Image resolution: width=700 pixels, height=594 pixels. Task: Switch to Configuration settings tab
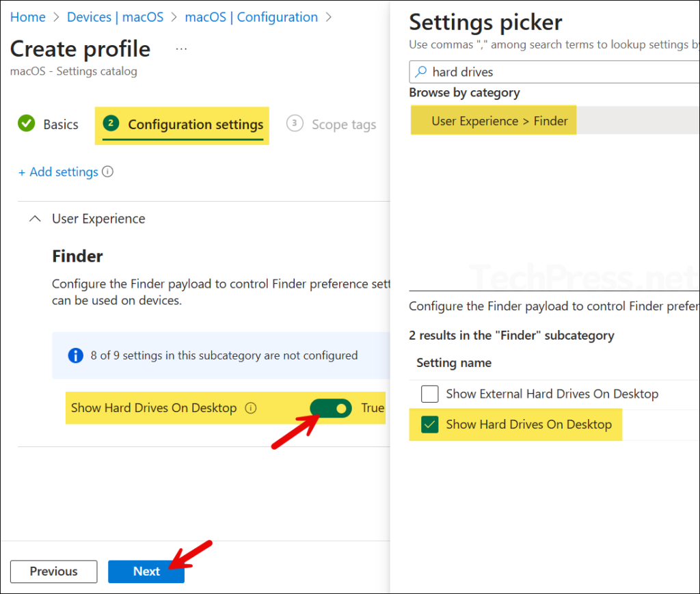tap(183, 125)
